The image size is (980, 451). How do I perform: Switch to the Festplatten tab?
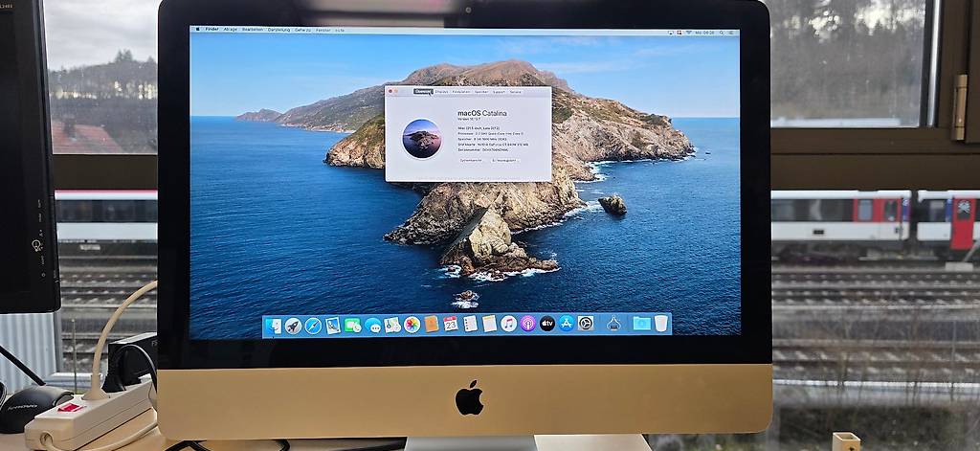pos(460,91)
